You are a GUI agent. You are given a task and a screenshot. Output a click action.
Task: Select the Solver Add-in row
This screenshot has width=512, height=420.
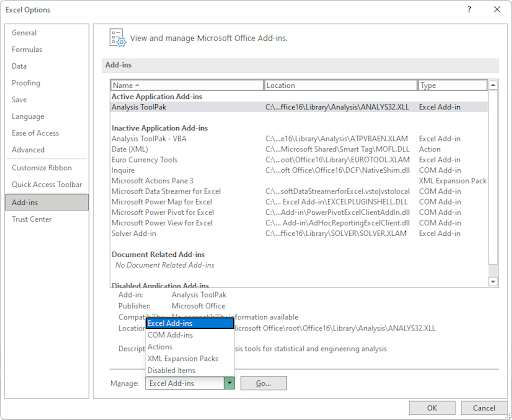click(299, 233)
